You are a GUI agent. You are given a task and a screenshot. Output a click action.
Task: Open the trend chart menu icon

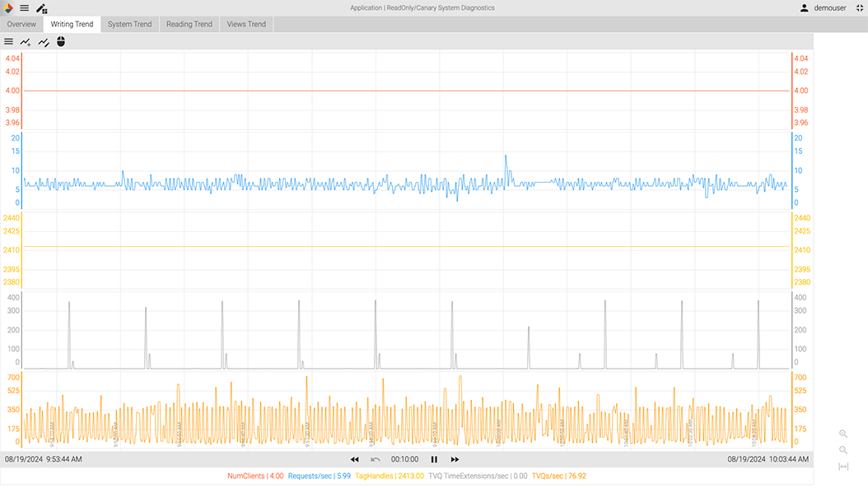[8, 42]
